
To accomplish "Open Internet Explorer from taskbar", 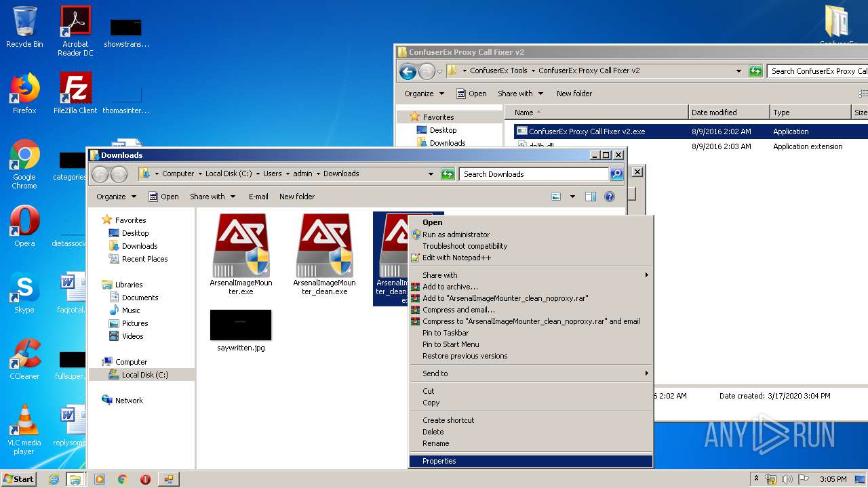I will coord(54,479).
